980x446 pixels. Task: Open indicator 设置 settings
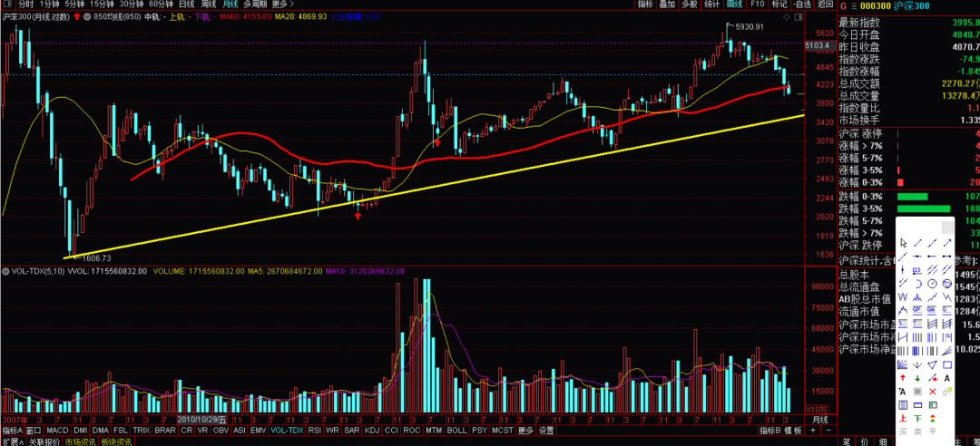(x=547, y=431)
